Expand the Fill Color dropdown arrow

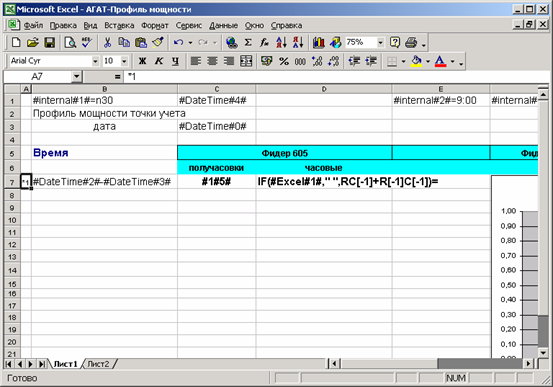(428, 61)
